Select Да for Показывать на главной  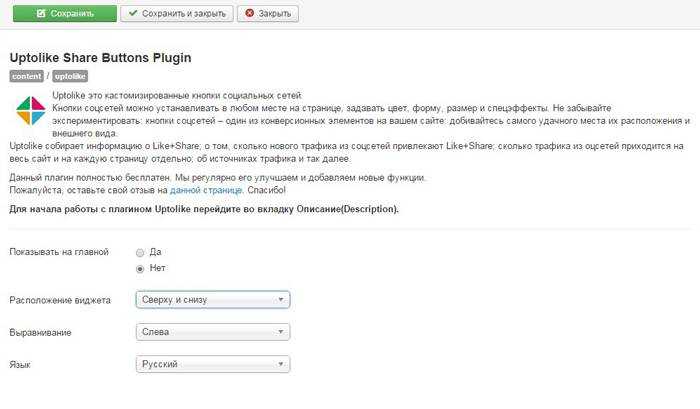140,253
